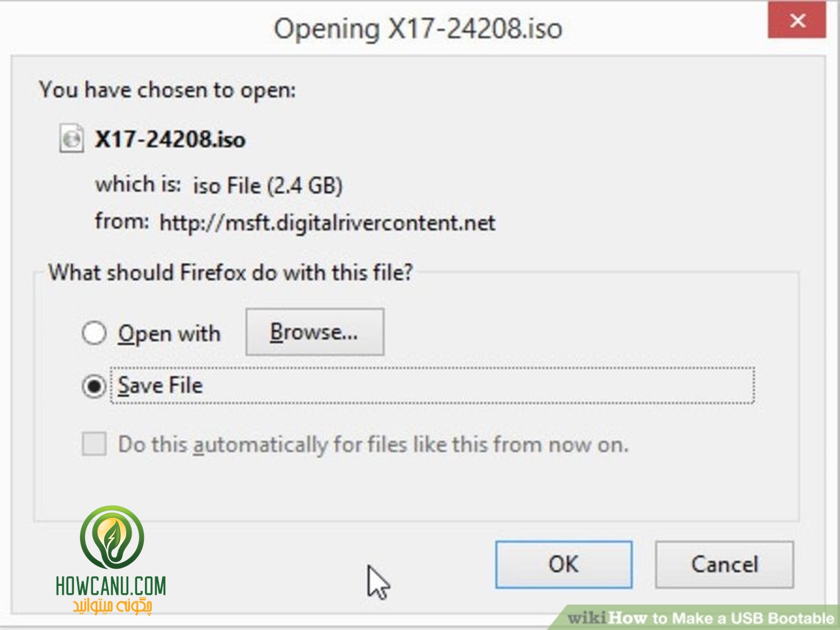Cancel the file download
Viewport: 840px width, 630px height.
725,564
